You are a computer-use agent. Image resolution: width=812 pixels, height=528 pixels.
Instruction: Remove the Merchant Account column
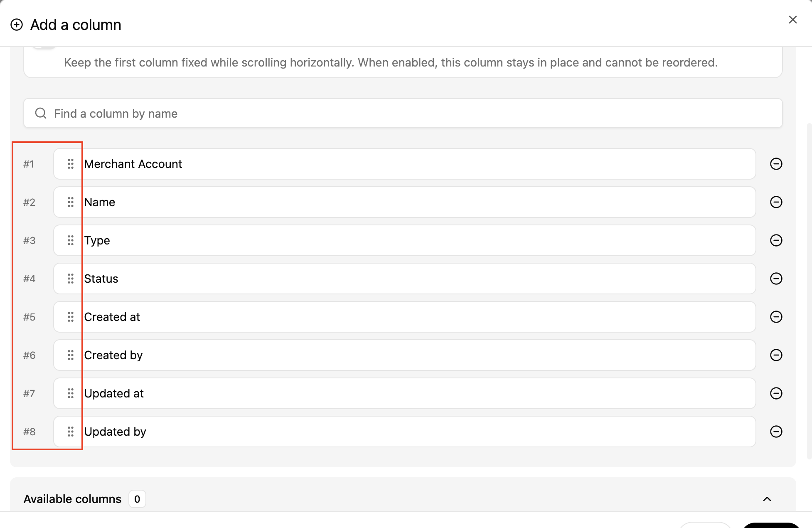point(776,164)
